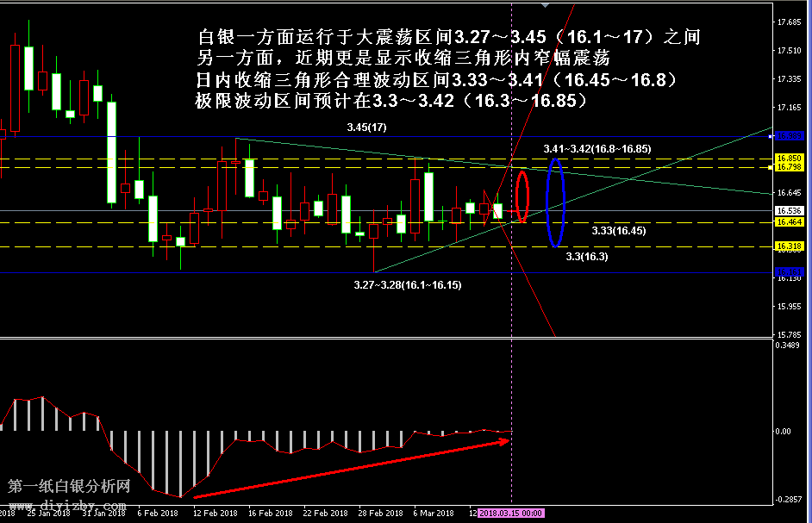
Task: Select the 3.41~3.42(16.8~16.85) annotation label
Action: tap(597, 149)
